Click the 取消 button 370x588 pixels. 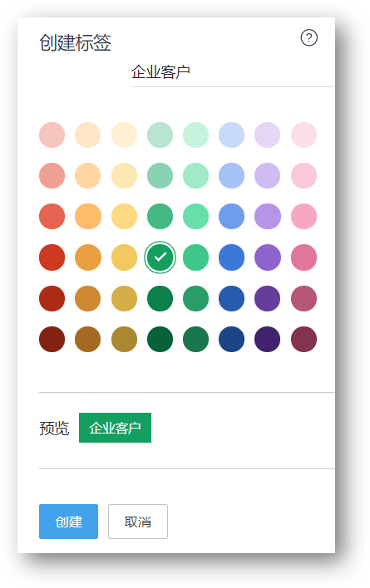click(138, 522)
